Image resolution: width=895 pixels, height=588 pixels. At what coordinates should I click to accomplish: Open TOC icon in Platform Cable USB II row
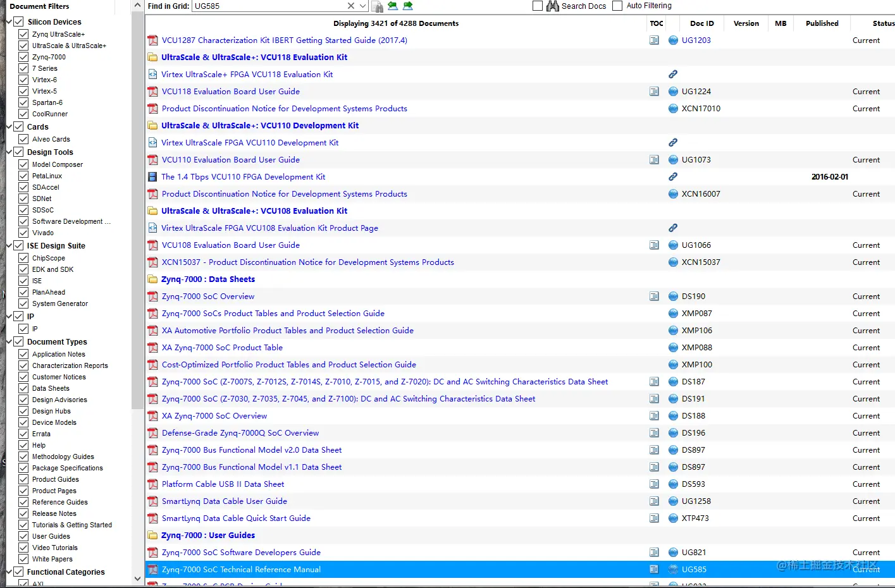pyautogui.click(x=654, y=484)
